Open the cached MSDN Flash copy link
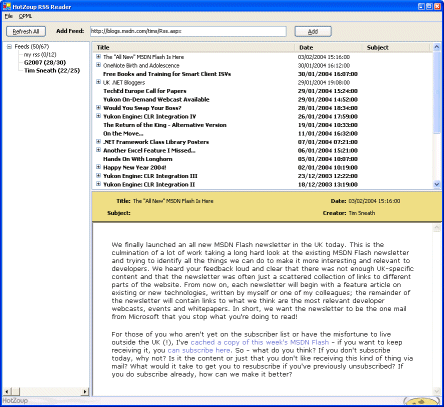444x407 pixels. [x=260, y=342]
